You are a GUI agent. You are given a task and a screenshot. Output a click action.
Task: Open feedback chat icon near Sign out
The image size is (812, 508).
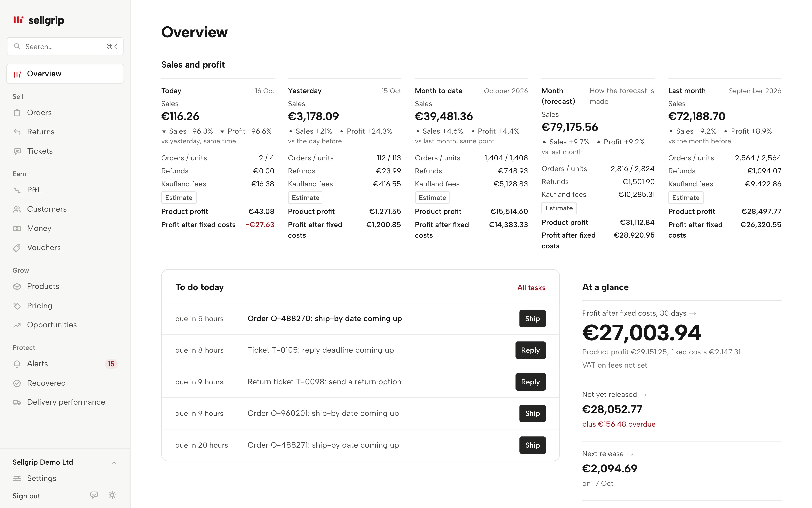[94, 495]
